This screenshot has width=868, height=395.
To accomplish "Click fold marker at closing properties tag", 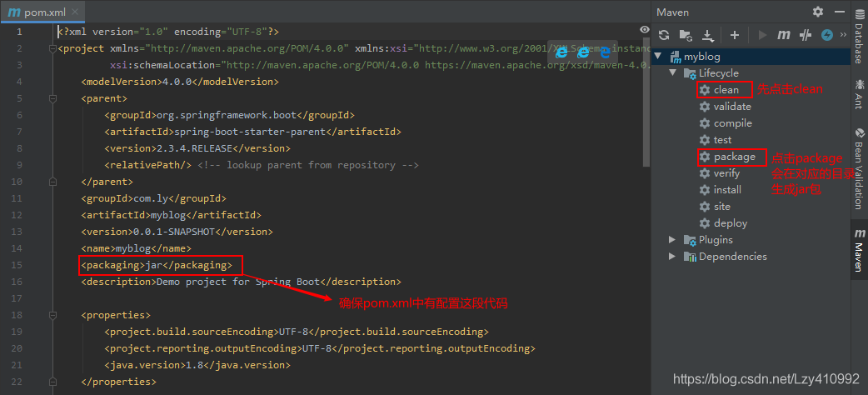I will [52, 381].
